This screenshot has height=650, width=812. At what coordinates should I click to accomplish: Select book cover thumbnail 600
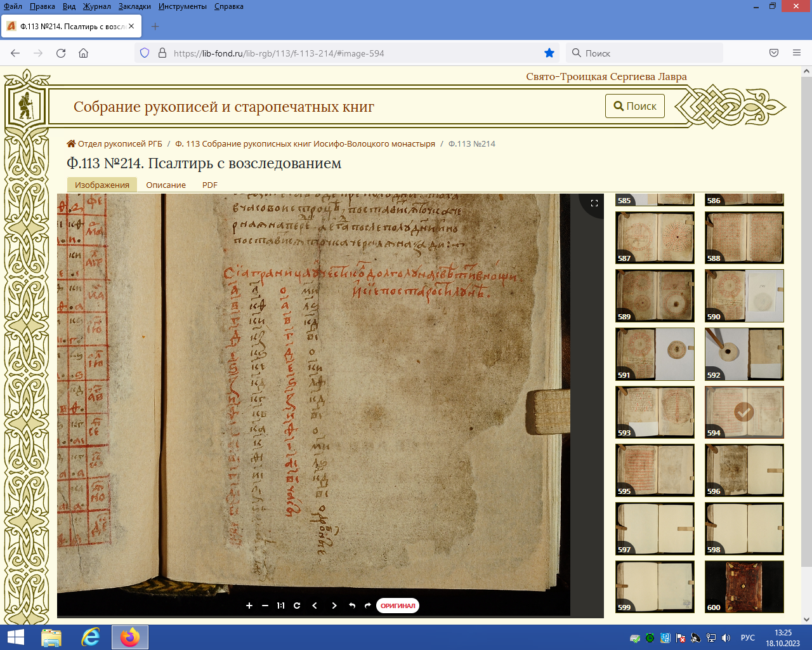(744, 587)
